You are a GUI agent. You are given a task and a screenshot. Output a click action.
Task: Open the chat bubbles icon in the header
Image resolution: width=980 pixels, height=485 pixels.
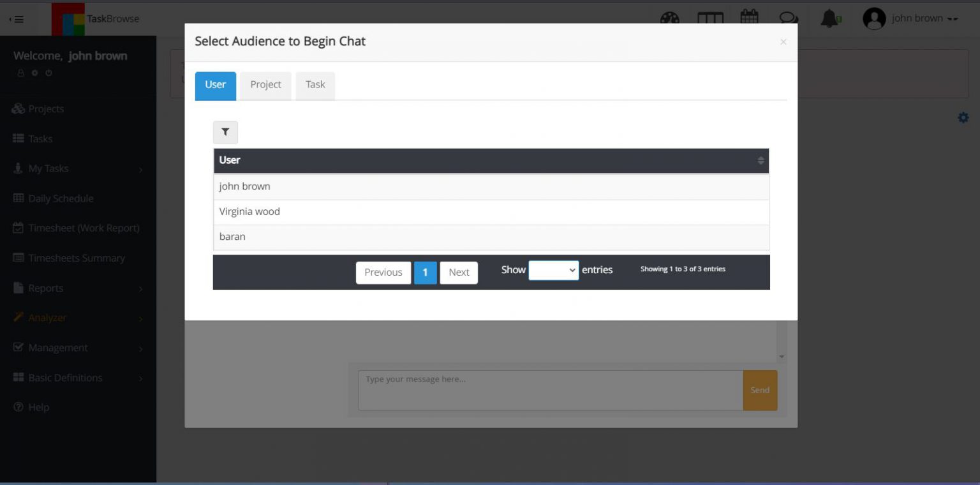[x=789, y=19]
